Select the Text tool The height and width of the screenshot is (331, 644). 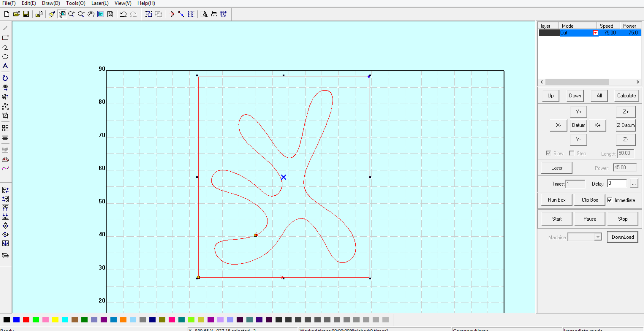(5, 66)
